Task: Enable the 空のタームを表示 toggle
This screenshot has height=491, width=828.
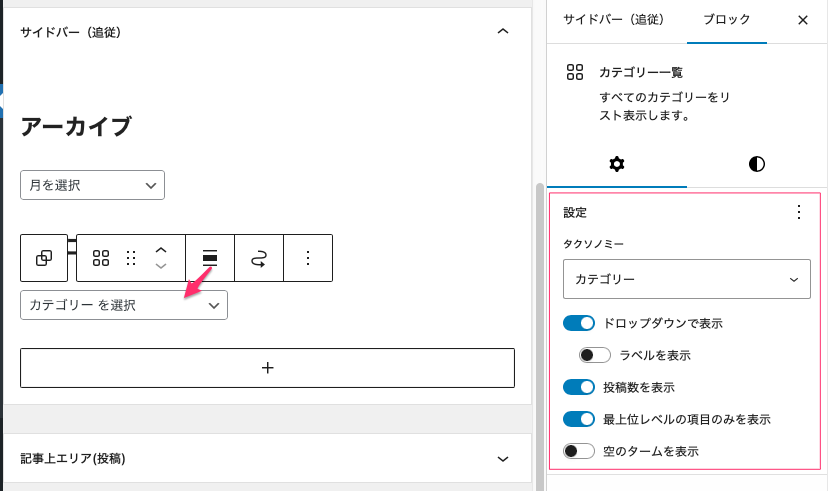Action: pyautogui.click(x=579, y=451)
